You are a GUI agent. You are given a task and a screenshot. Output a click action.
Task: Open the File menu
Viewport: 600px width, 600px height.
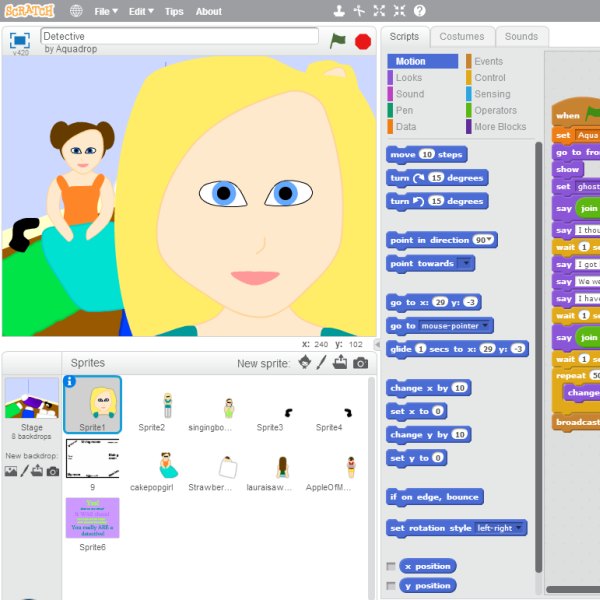coord(106,12)
